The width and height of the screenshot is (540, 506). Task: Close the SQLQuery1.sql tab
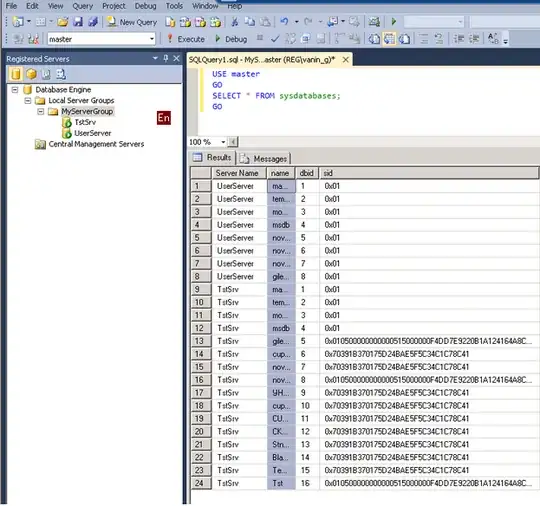345,60
